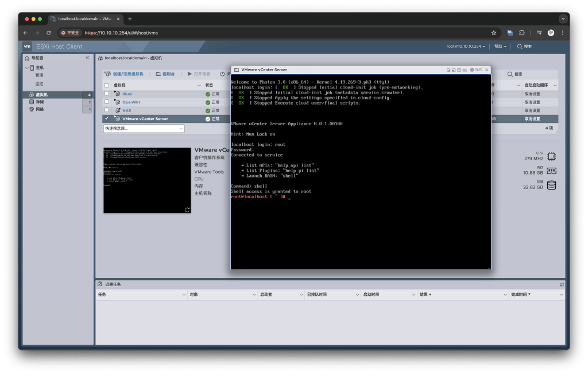Click the green status icon for NAS
The image size is (588, 374).
point(208,111)
